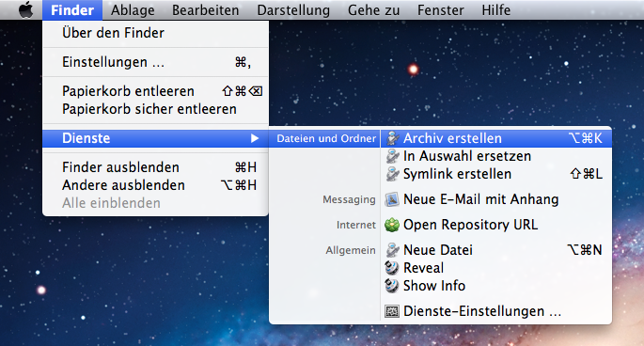Open the Bearbeiten menu
The height and width of the screenshot is (346, 644).
pos(205,9)
